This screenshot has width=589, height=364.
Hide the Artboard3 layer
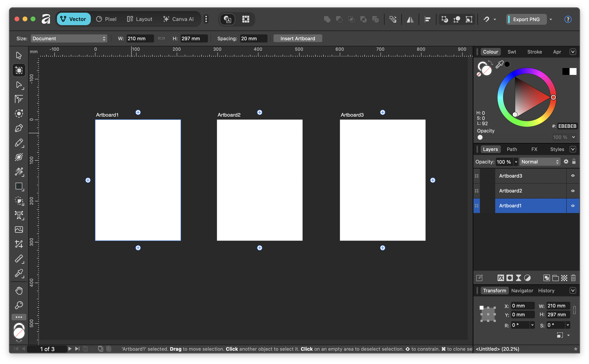point(573,176)
